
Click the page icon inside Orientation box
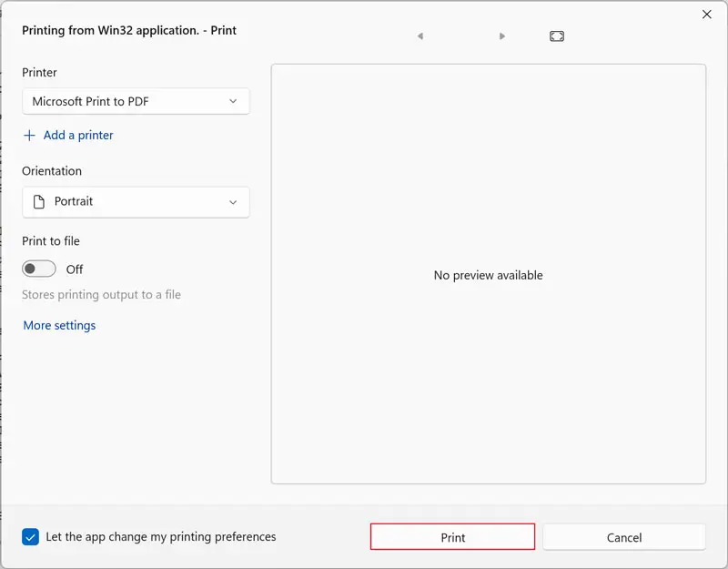coord(39,202)
